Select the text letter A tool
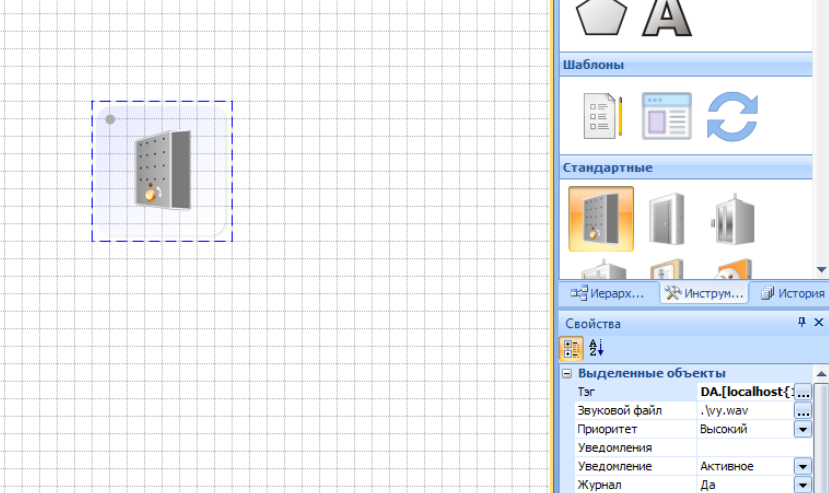Screen dimensions: 829x493 (x=666, y=17)
